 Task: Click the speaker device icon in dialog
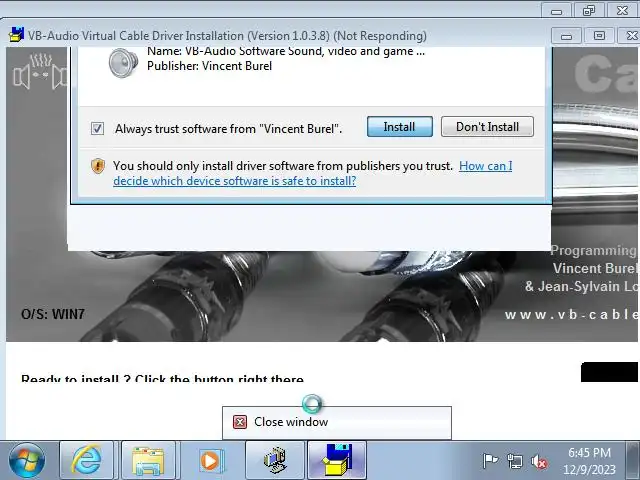(x=123, y=62)
